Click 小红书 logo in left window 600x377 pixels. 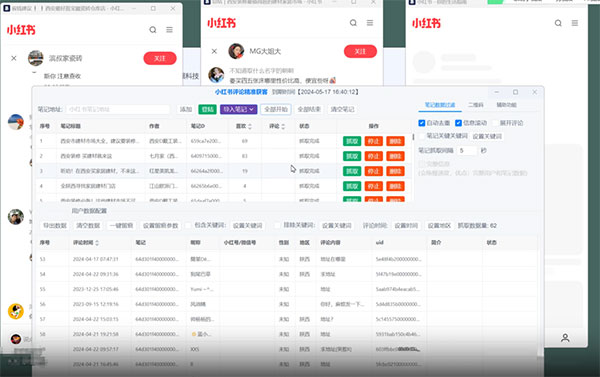tap(21, 29)
